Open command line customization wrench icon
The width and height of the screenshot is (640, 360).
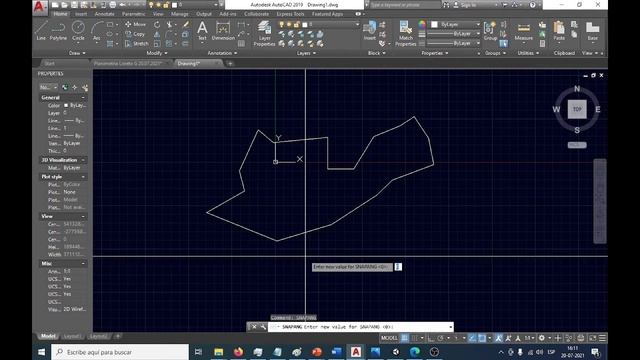click(263, 327)
